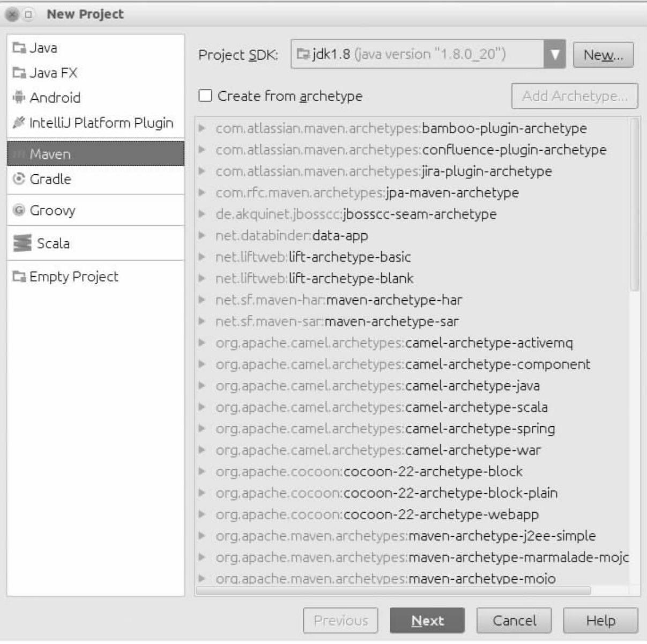Expand the camel-archetype-spring tree node
The height and width of the screenshot is (644, 647).
tap(202, 428)
